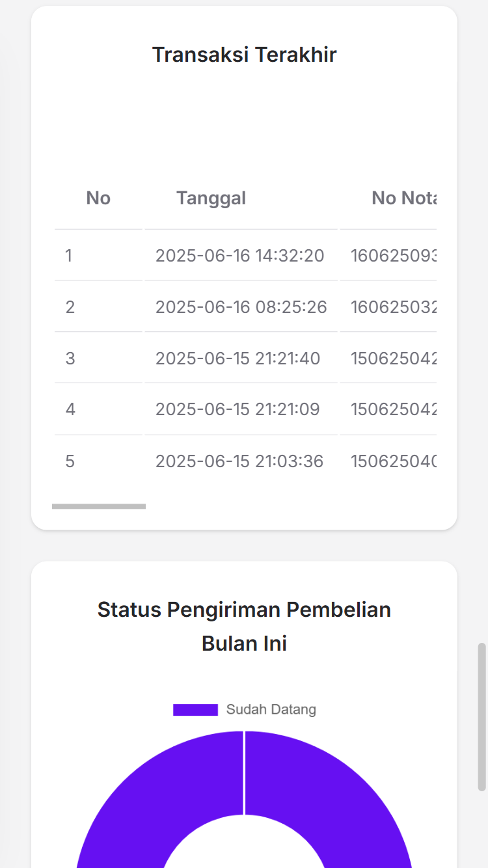
Task: Sort by the Tanggal column header
Action: [211, 198]
